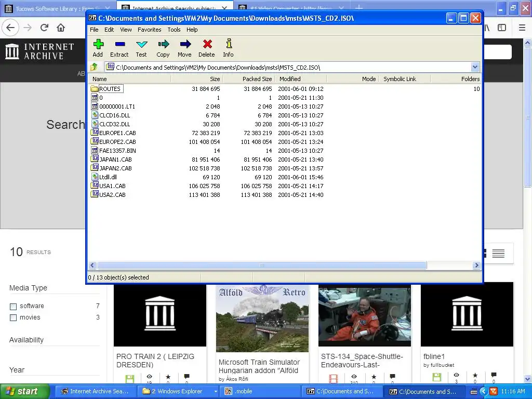Click the red Delete toolbar icon
The width and height of the screenshot is (532, 399).
[207, 44]
